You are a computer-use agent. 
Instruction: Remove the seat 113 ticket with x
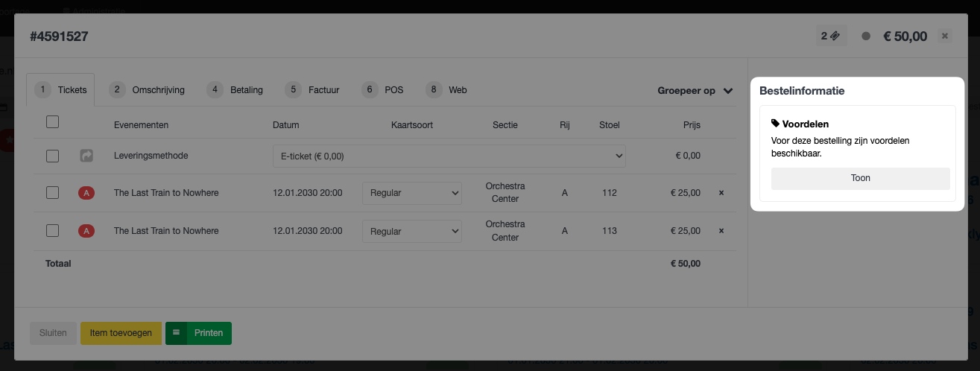[x=721, y=231]
